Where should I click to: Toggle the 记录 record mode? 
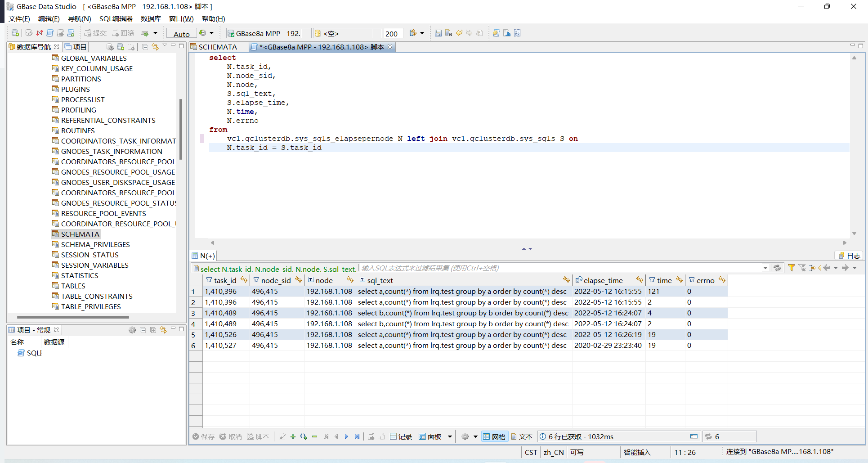click(401, 436)
